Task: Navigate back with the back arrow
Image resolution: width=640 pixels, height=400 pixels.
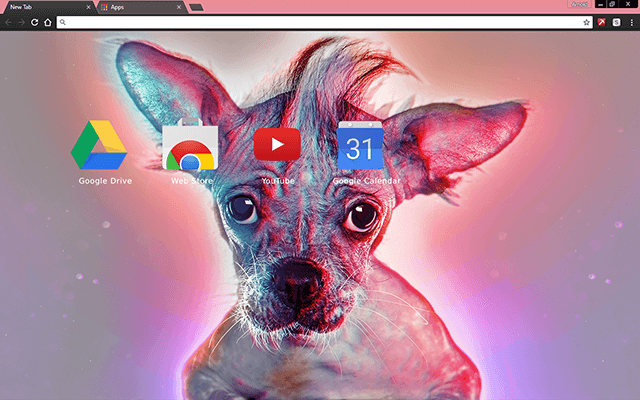Action: click(9, 21)
